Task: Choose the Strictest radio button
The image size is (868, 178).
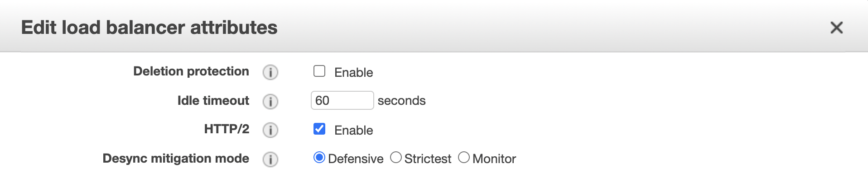Action: [396, 158]
